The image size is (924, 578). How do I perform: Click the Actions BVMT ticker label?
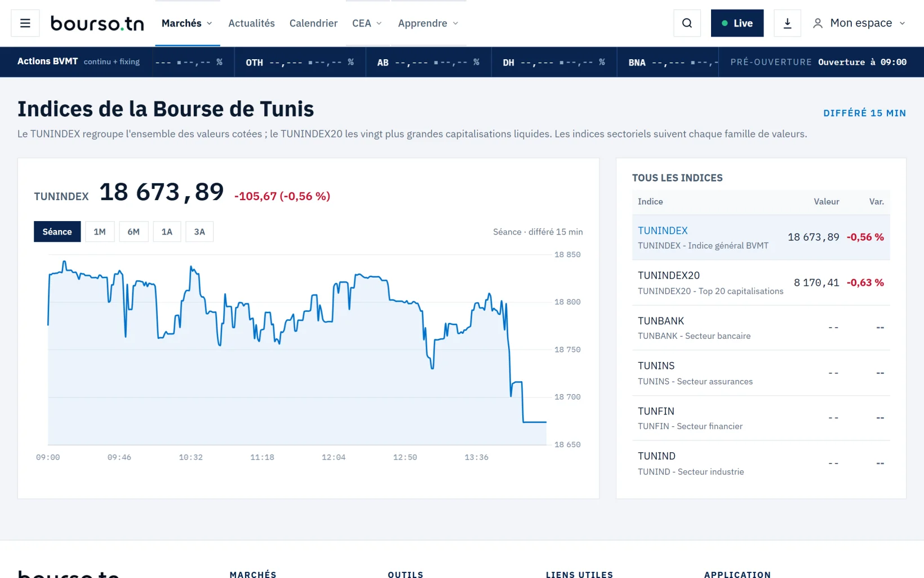tap(47, 61)
